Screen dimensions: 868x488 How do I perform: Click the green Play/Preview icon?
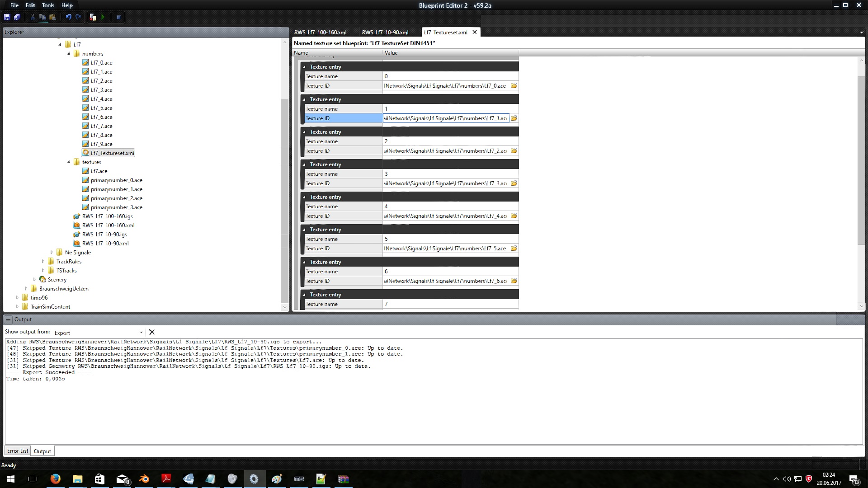(103, 17)
